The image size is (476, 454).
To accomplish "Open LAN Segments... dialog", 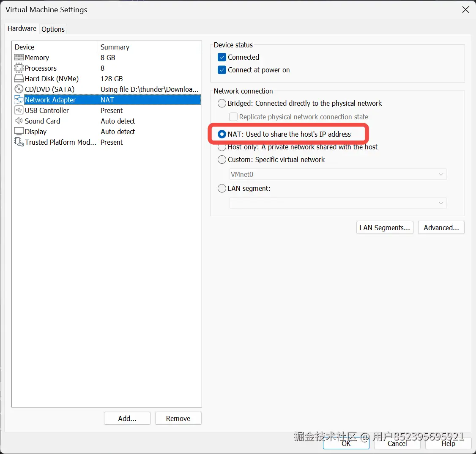I will [x=385, y=228].
